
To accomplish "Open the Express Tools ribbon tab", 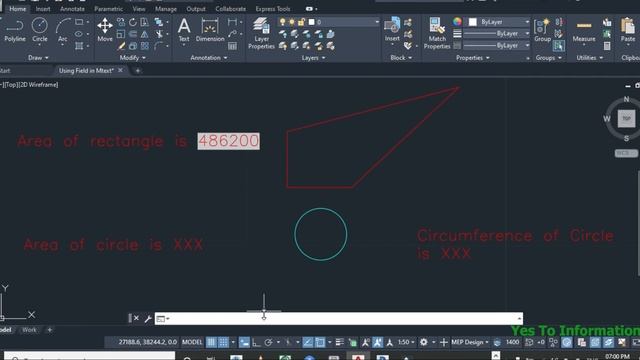I will click(x=273, y=9).
